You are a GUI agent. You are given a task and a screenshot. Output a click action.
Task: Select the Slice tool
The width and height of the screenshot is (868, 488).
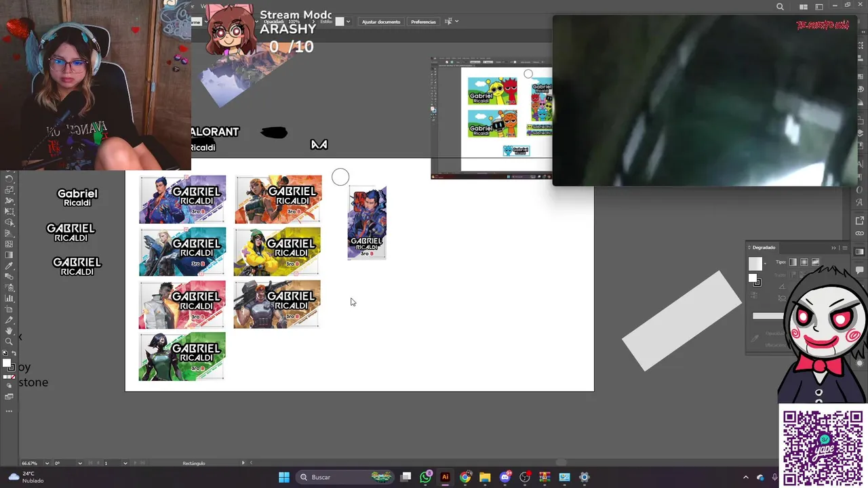[x=9, y=320]
